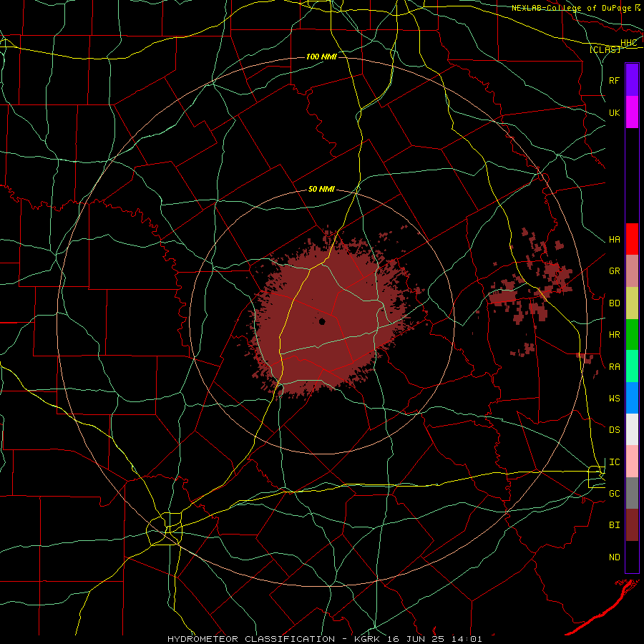Click the HHC product code label
644x644 pixels.
click(x=629, y=43)
